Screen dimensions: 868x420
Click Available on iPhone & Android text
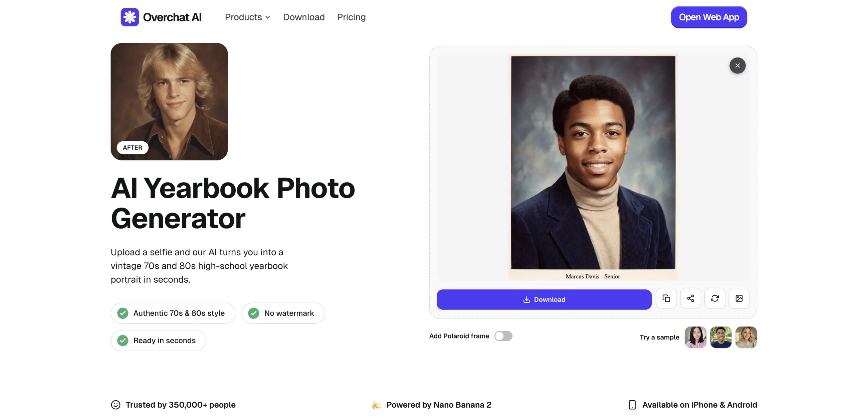699,405
